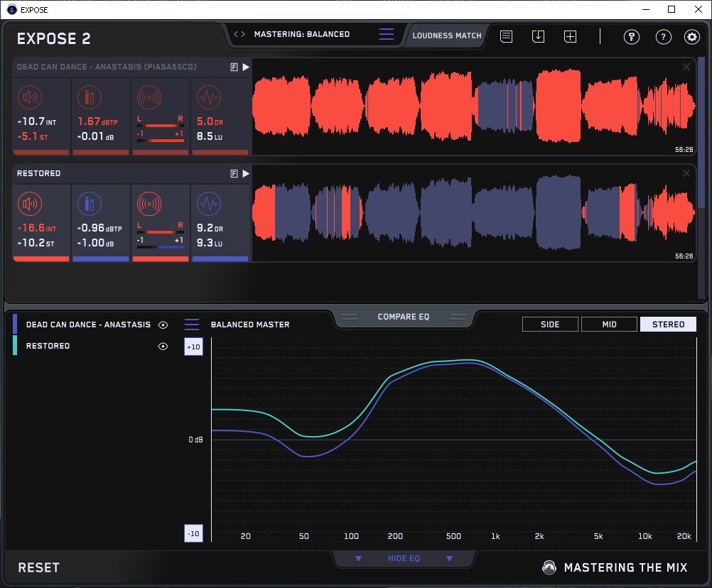Switch EQ view to Stereo

668,325
